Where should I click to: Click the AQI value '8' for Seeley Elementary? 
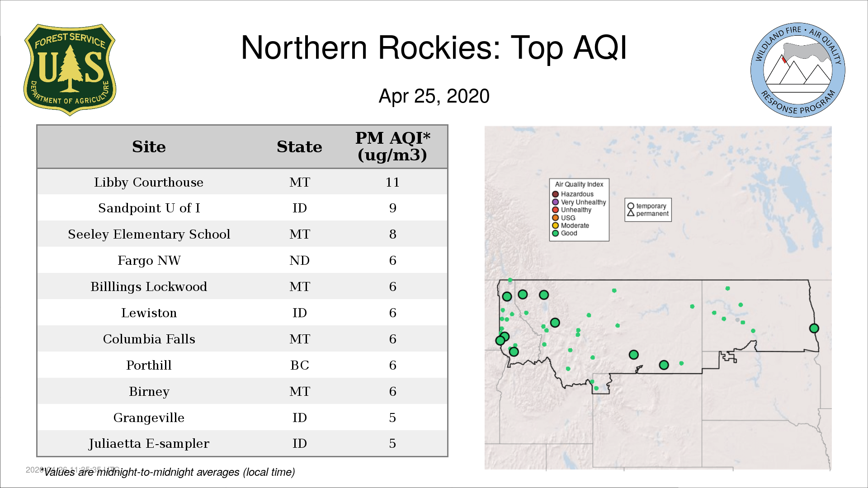click(392, 235)
